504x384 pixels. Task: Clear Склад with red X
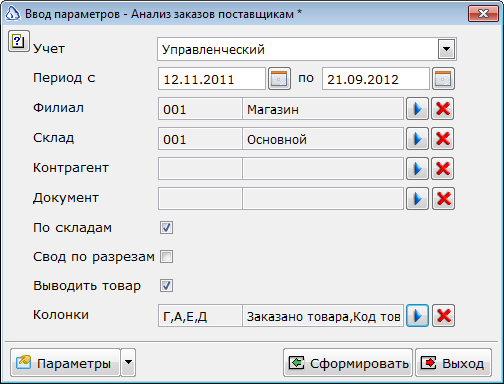[443, 139]
